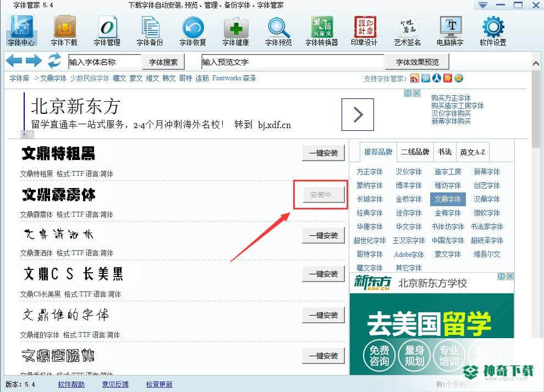544x392 pixels.
Task: Close the 新东方 side ad
Action: click(x=510, y=276)
